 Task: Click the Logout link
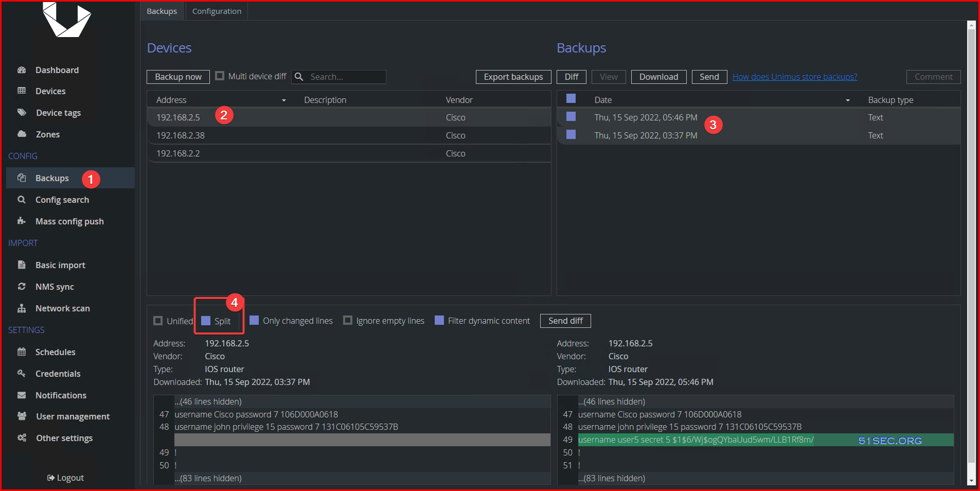65,478
